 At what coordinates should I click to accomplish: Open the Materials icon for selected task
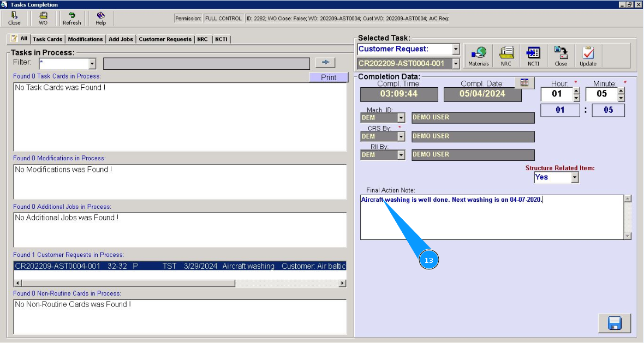(479, 56)
